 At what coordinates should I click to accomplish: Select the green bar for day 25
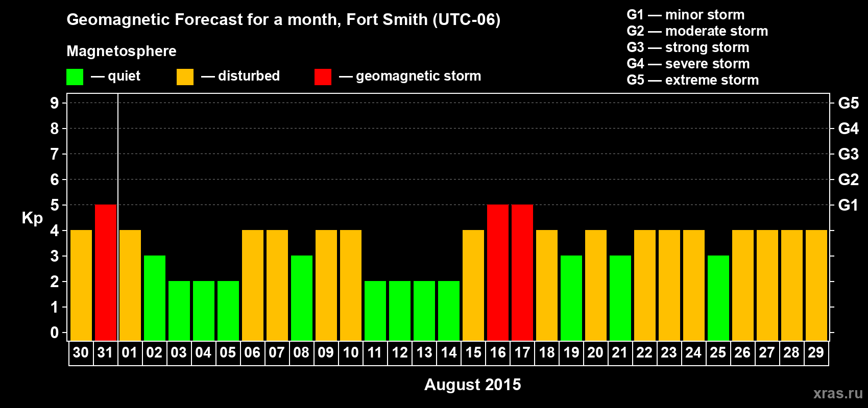(x=718, y=298)
